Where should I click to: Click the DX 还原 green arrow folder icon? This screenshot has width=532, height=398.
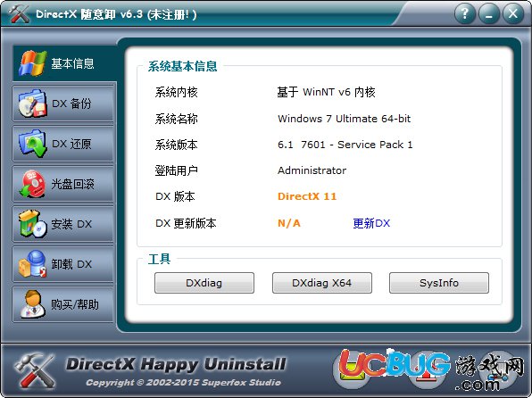32,144
